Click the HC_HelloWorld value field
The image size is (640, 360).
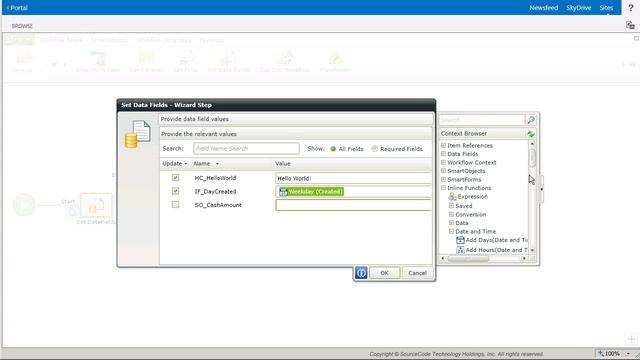tap(353, 178)
